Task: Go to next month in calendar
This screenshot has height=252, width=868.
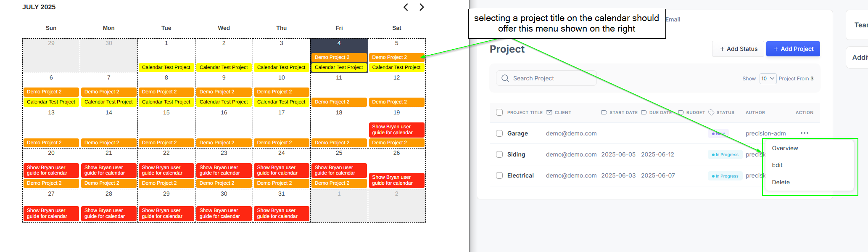Action: click(x=422, y=7)
